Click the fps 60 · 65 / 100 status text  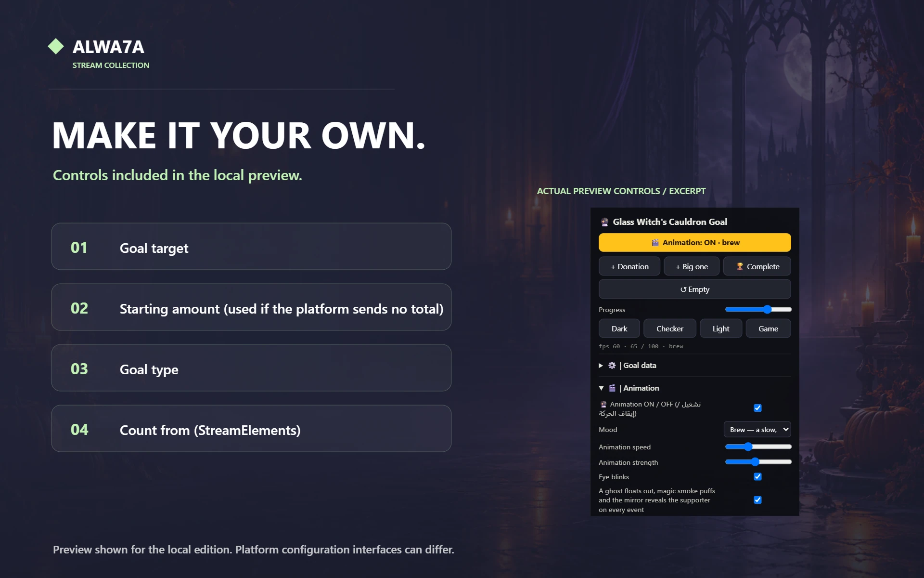click(641, 346)
